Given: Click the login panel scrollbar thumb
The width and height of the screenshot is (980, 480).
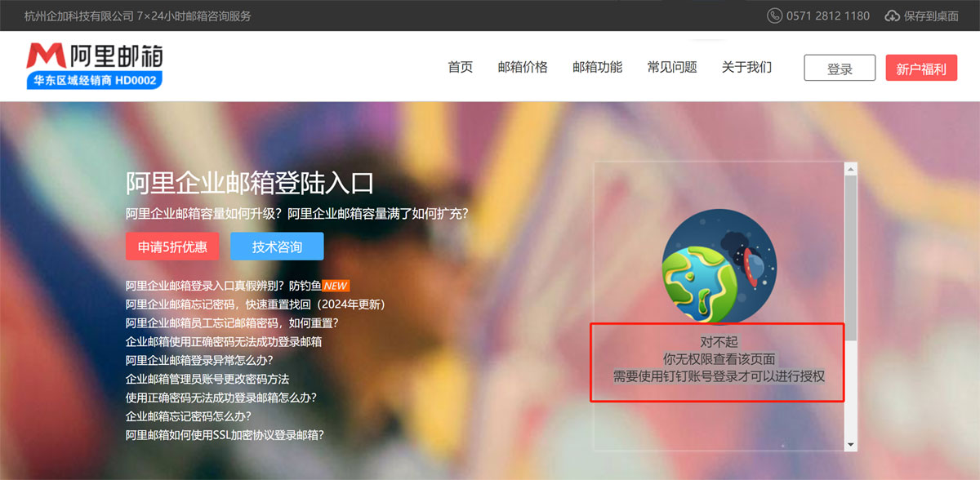Looking at the screenshot, I should click(x=850, y=257).
